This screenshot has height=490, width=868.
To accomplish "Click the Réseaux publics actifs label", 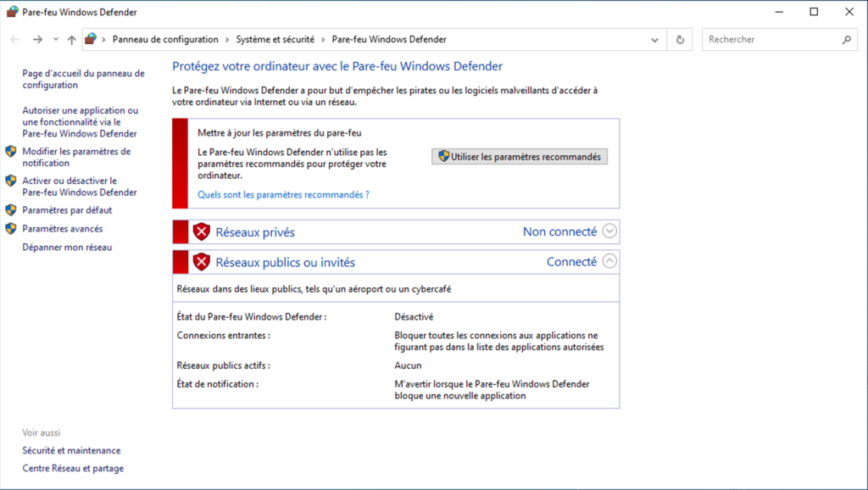I will pyautogui.click(x=224, y=365).
